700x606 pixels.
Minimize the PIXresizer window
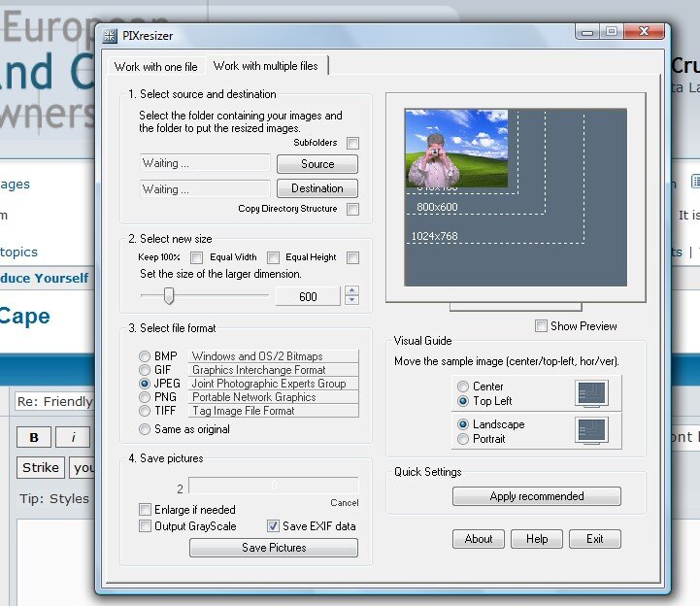pos(587,32)
